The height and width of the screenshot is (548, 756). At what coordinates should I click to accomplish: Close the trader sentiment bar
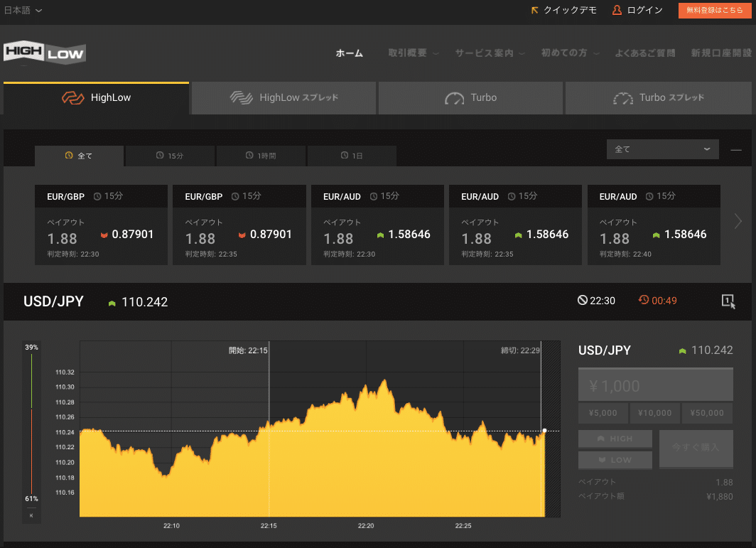[x=31, y=516]
